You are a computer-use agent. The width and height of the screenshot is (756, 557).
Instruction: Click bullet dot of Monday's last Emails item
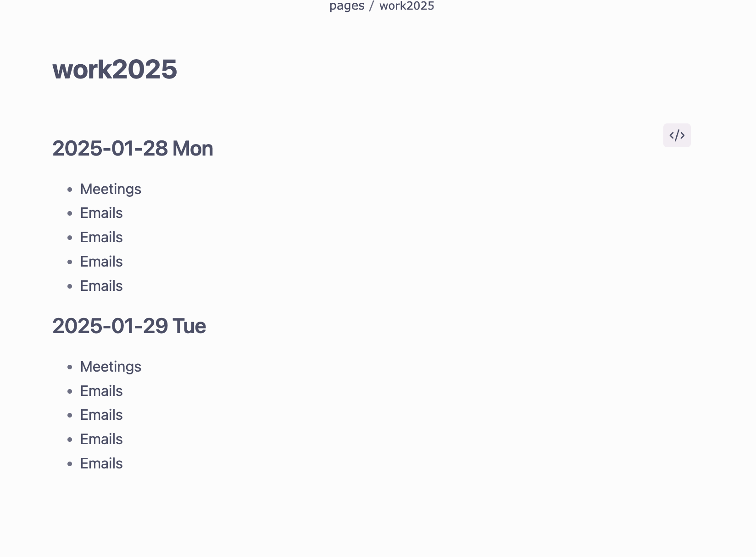[70, 286]
